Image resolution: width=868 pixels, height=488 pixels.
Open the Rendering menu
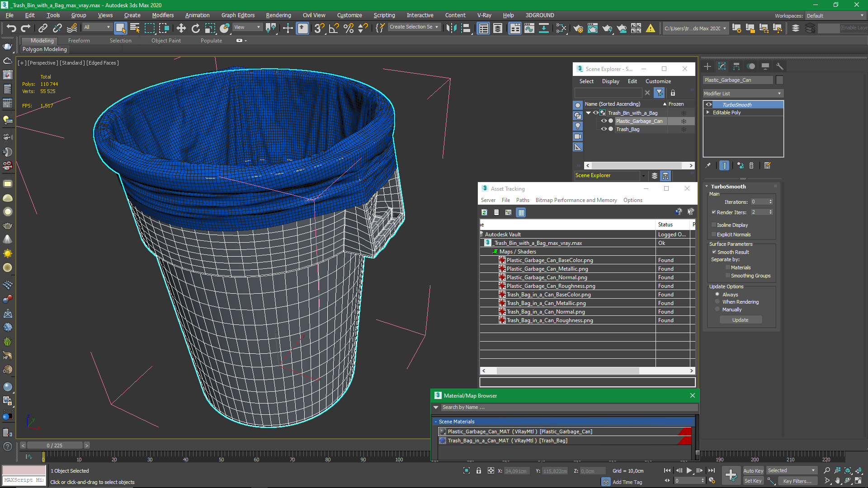(x=278, y=15)
